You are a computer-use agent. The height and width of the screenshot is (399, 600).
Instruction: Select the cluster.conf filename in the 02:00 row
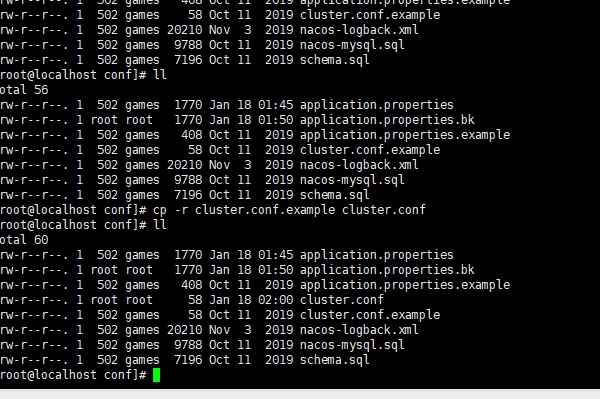point(342,300)
